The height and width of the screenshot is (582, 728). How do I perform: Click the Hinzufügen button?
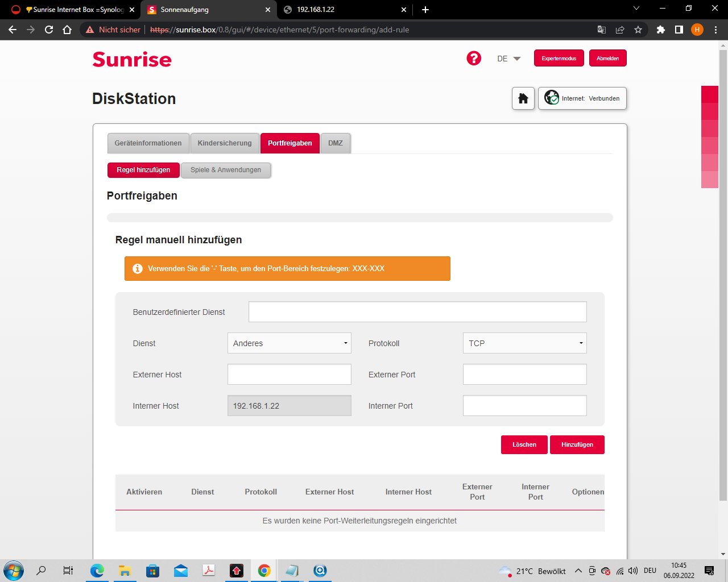click(x=577, y=444)
